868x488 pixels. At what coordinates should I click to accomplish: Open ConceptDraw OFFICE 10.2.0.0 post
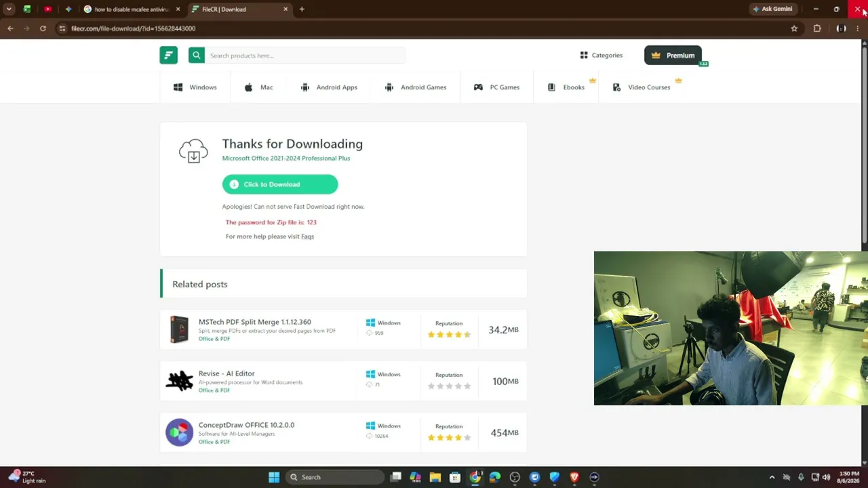pos(246,425)
